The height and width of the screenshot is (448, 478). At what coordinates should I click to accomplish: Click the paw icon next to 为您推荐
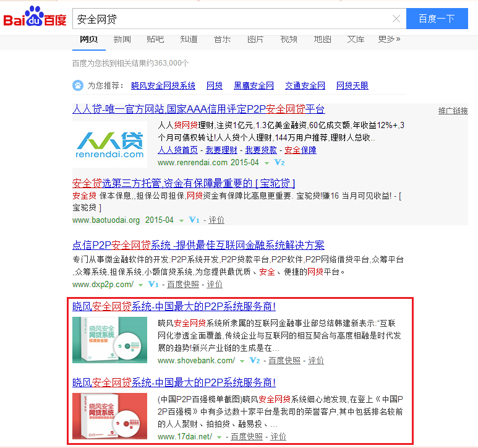(x=78, y=85)
